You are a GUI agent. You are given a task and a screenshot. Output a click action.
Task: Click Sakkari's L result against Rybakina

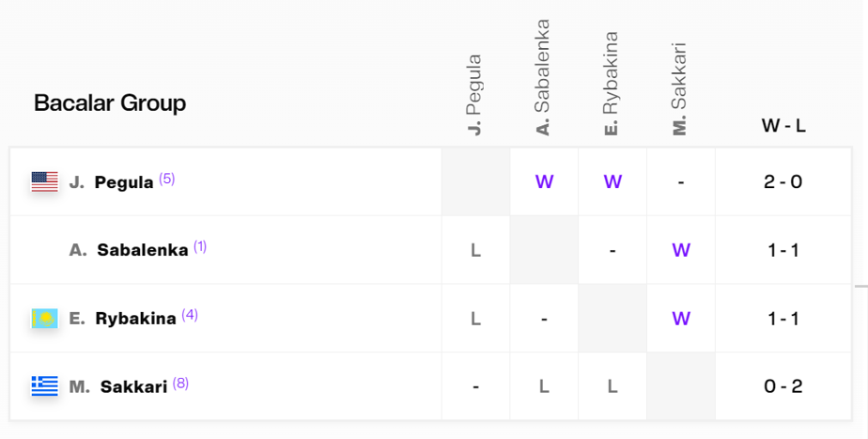612,386
